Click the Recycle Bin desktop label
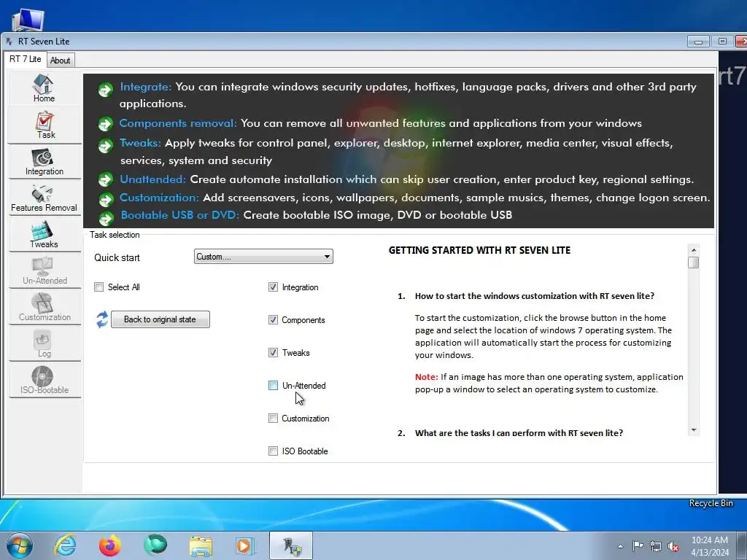The width and height of the screenshot is (747, 560). (711, 503)
